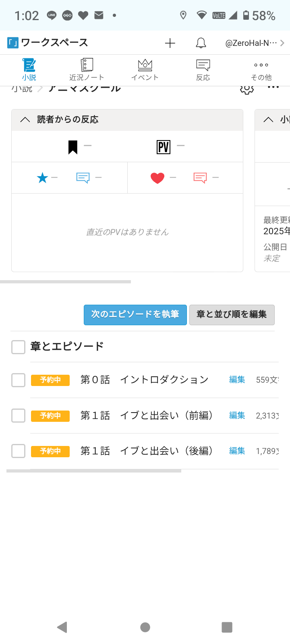This screenshot has height=644, width=290.
Task: Tap the red comment bubble icon
Action: (200, 178)
